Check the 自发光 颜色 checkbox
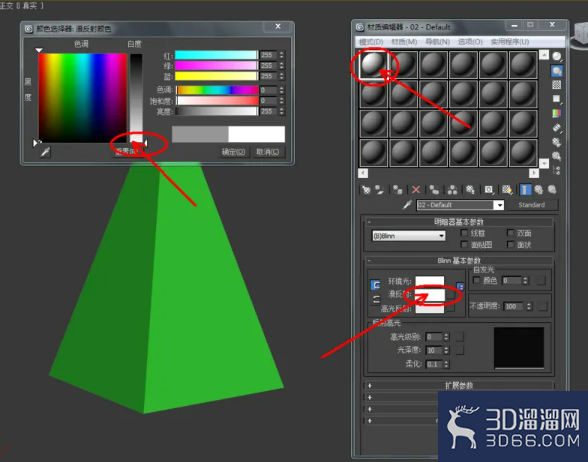 coord(477,280)
